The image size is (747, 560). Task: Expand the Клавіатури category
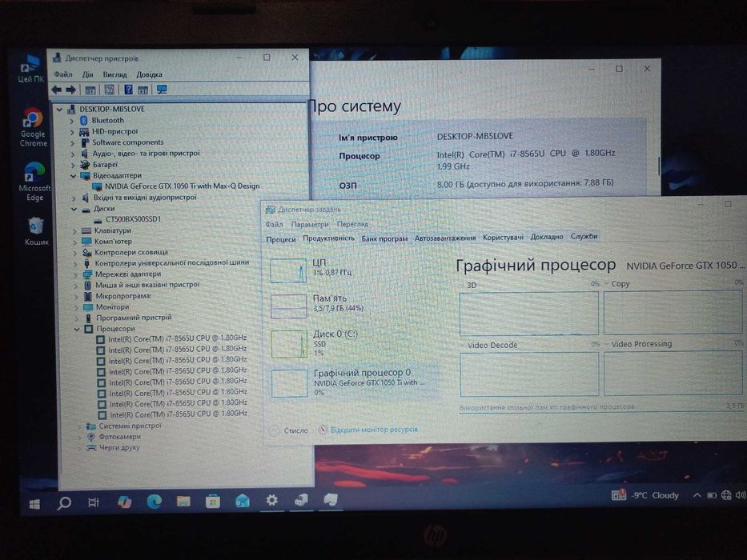74,231
